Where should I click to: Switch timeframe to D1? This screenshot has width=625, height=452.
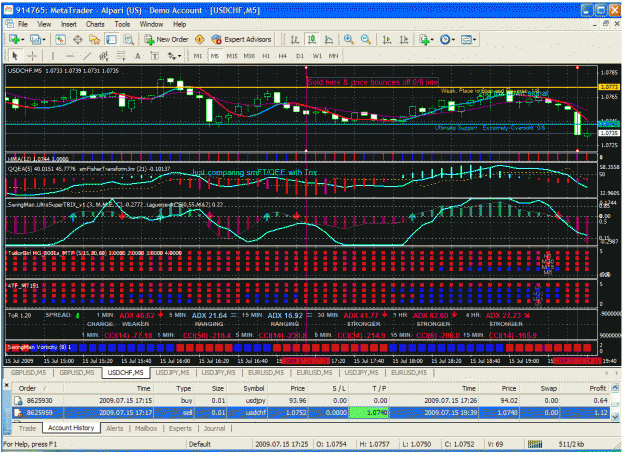point(300,56)
